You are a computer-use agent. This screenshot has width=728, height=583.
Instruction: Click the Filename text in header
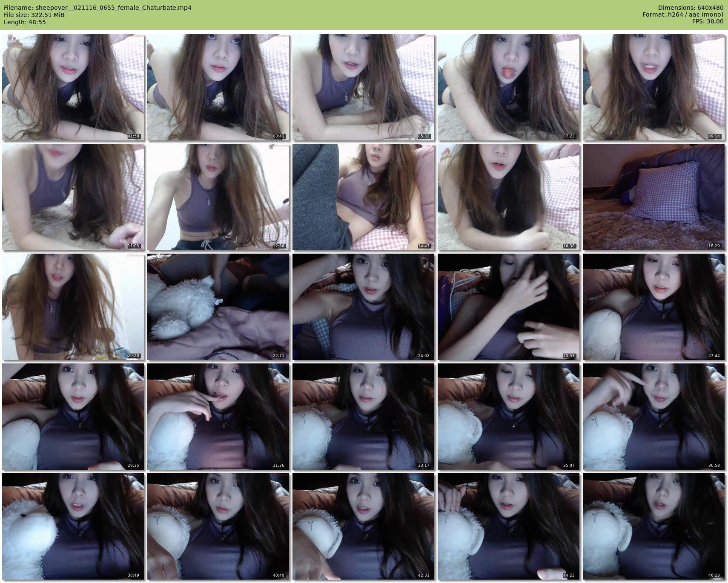[x=97, y=8]
